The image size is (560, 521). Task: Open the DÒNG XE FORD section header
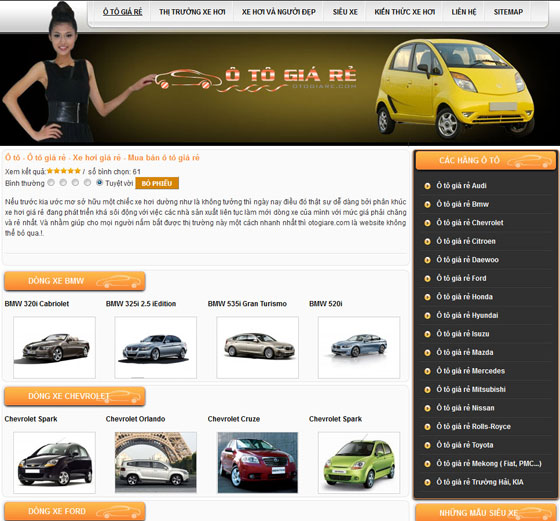[x=75, y=511]
